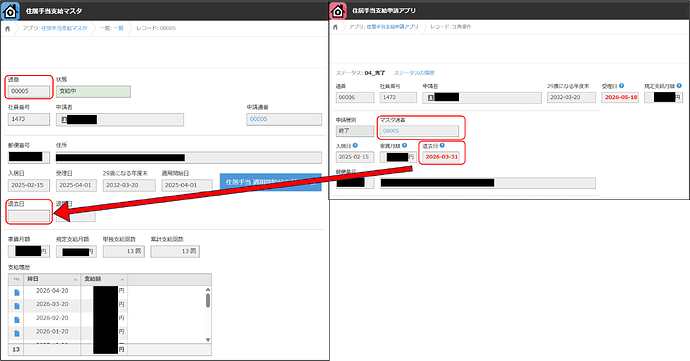
Task: Click 通番 field showing 00005
Action: coord(29,92)
